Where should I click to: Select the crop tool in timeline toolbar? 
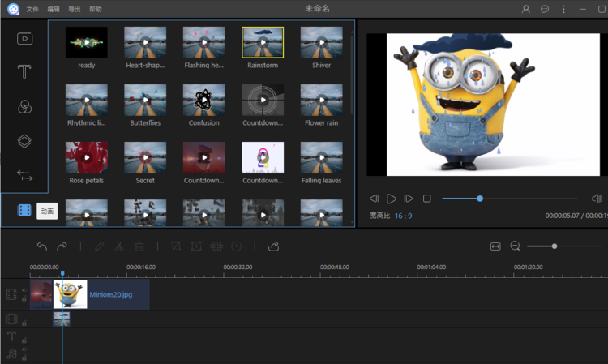176,246
